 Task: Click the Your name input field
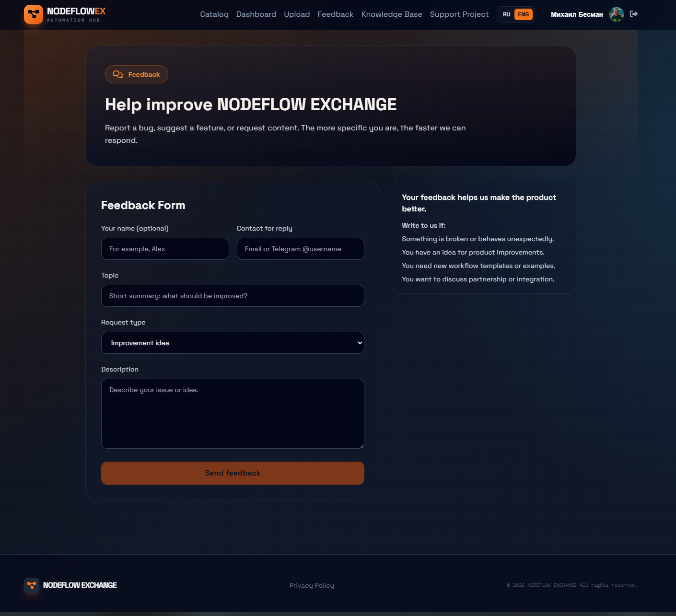(165, 249)
